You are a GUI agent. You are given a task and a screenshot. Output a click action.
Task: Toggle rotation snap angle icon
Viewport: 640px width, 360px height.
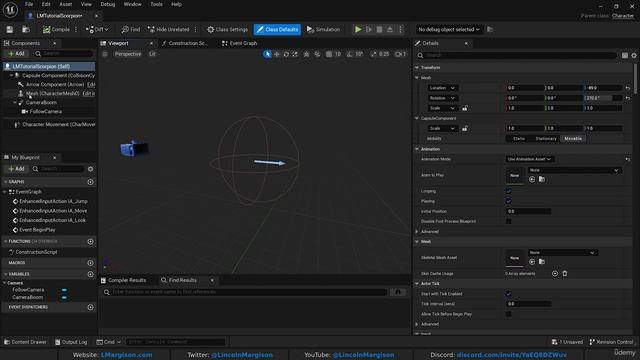[x=349, y=54]
